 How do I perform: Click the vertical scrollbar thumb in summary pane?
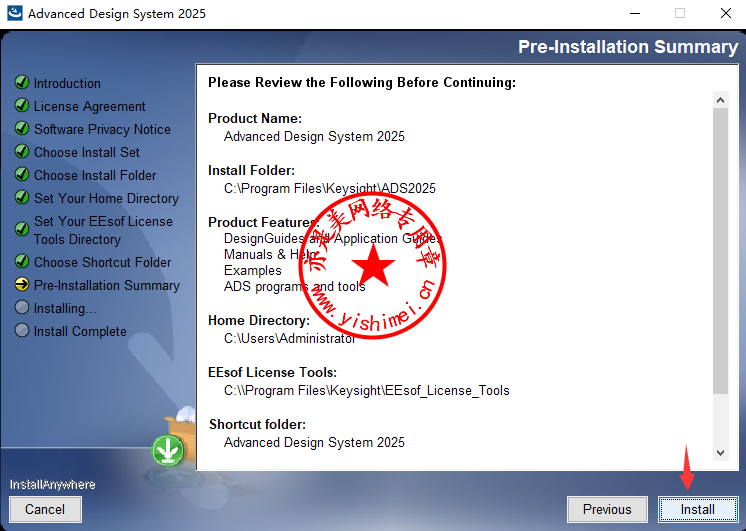pos(720,251)
